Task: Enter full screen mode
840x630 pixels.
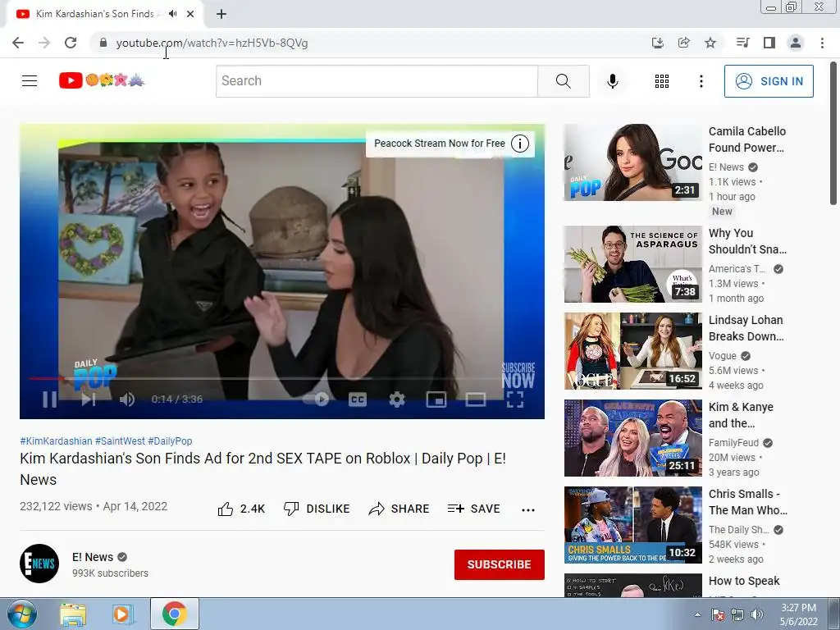Action: [x=515, y=399]
